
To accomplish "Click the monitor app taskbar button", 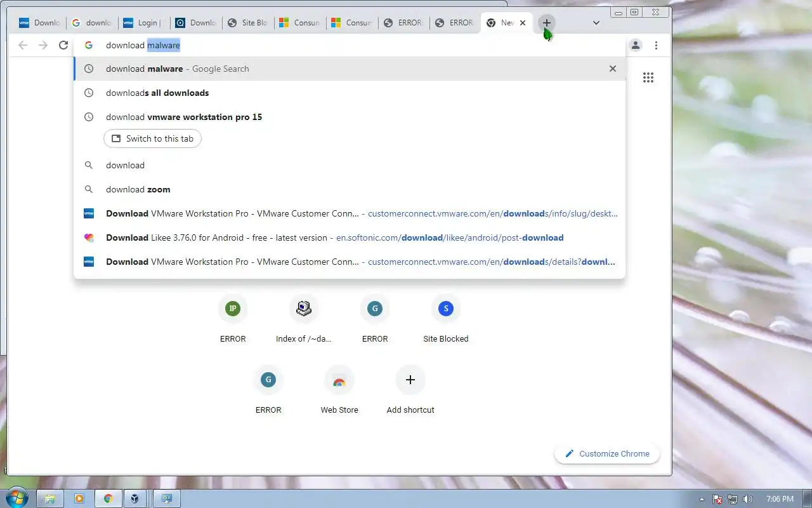I will (167, 498).
